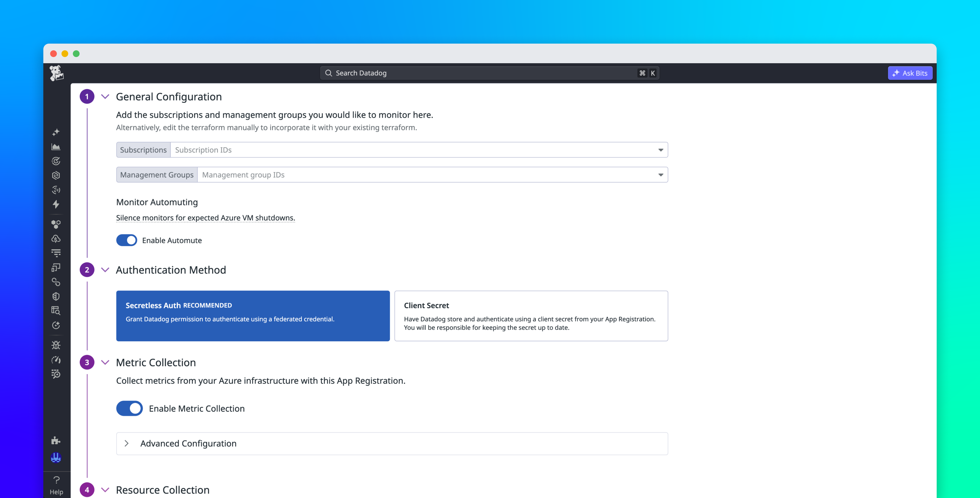Viewport: 980px width, 498px height.
Task: Click the Enable Automute label text
Action: tap(172, 241)
